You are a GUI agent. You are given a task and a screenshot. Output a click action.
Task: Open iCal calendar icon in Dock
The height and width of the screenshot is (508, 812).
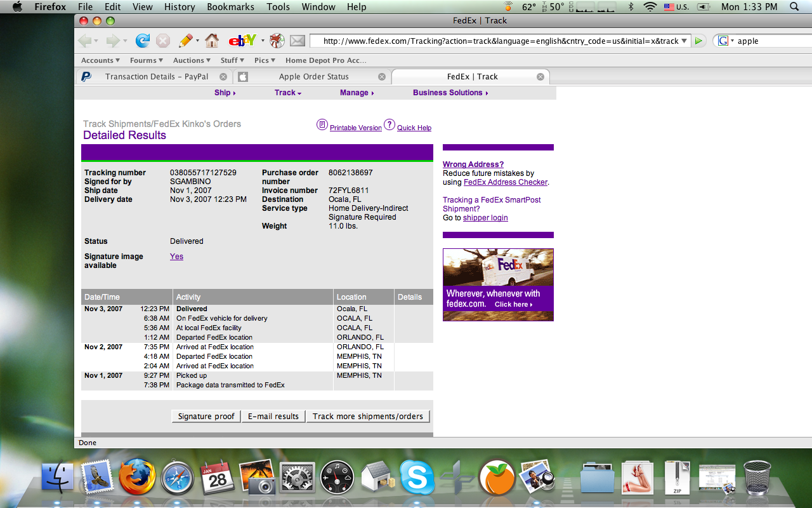218,478
